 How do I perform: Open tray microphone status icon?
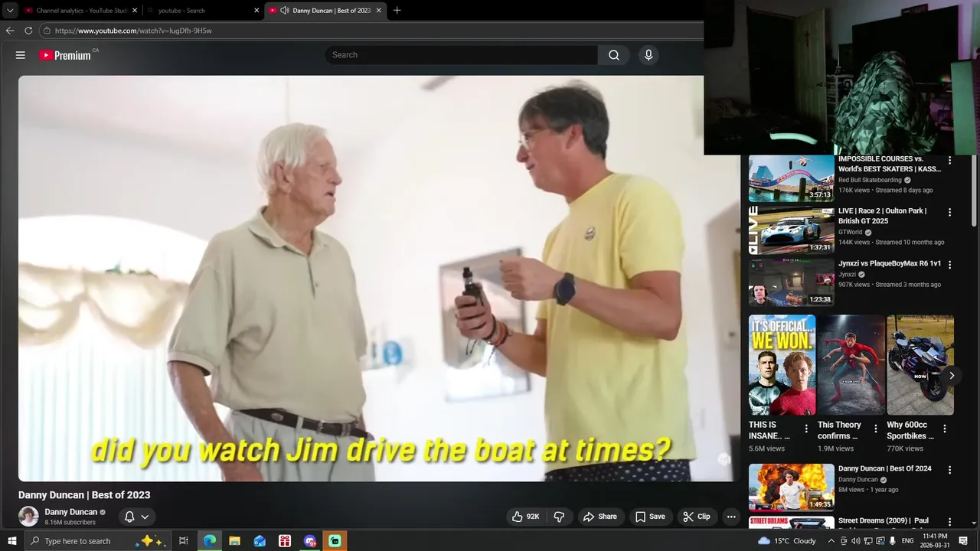click(x=893, y=541)
